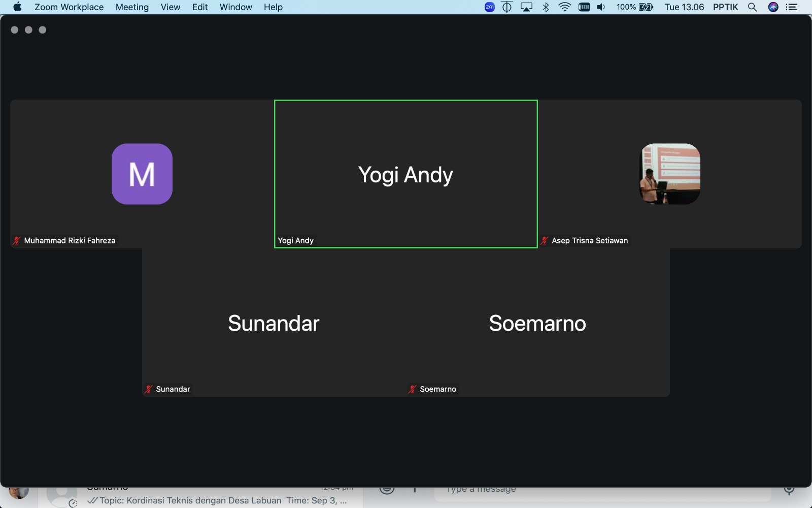
Task: Select the Yogi Andy video tile
Action: [x=406, y=174]
